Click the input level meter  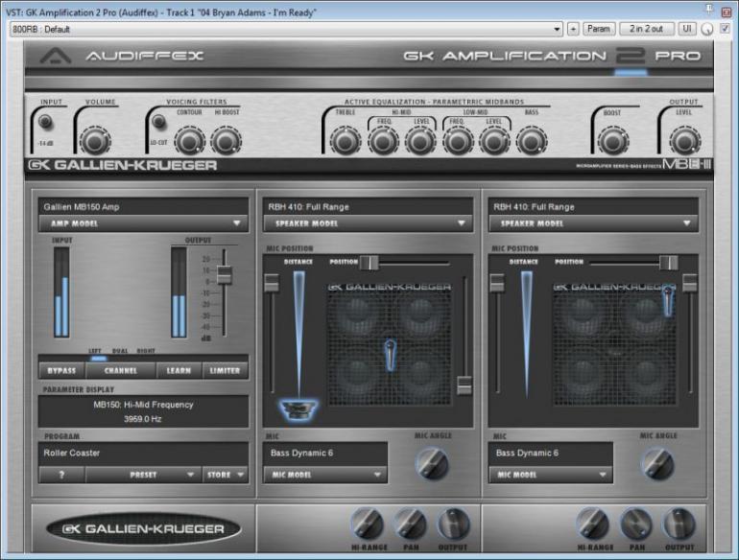point(61,292)
